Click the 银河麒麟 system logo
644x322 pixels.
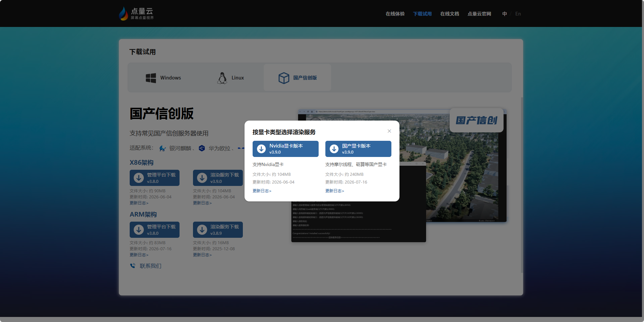[x=163, y=149]
